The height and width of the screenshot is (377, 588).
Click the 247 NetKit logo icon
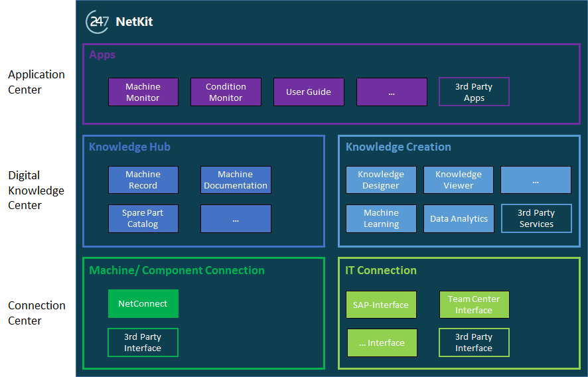coord(98,22)
